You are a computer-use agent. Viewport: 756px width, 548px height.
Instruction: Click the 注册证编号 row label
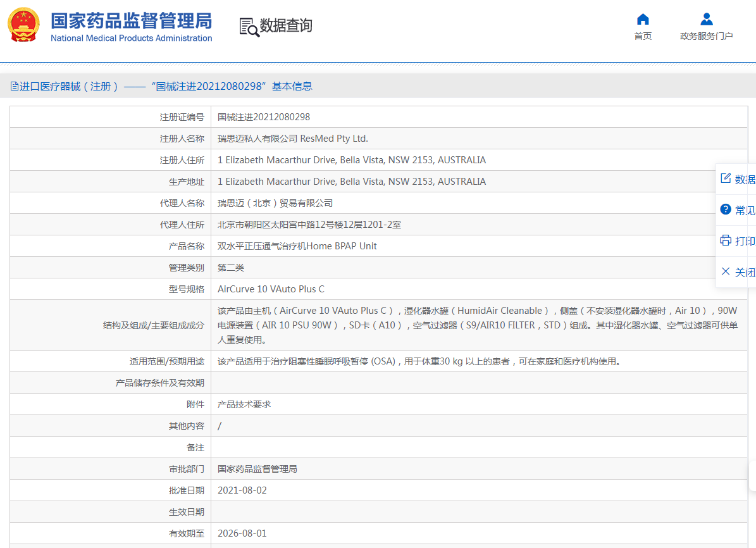182,117
